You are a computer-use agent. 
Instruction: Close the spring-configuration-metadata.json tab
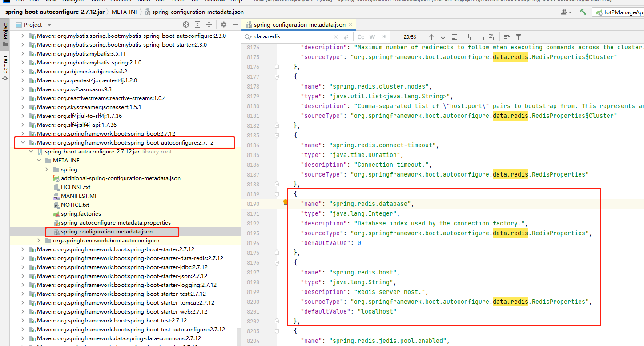pos(350,25)
